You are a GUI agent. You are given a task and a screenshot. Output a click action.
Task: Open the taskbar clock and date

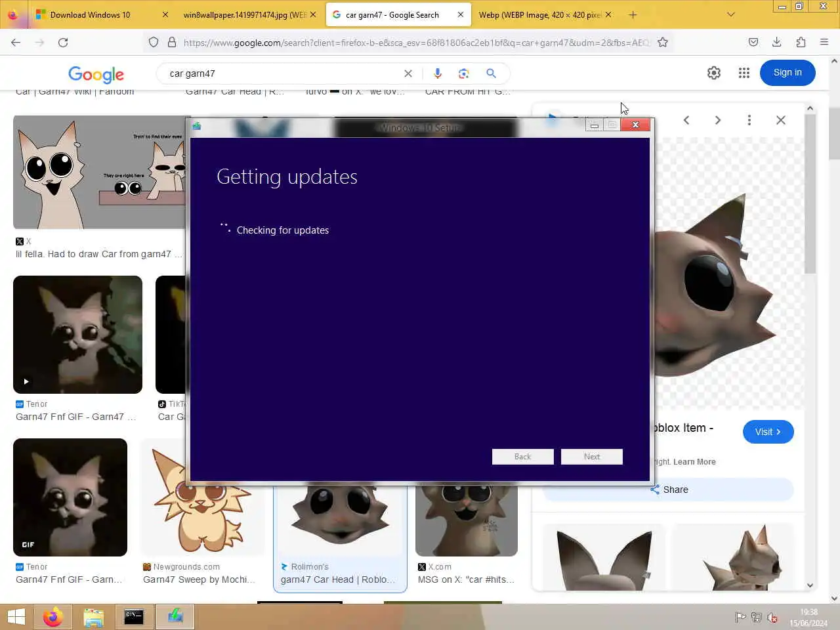coord(808,617)
